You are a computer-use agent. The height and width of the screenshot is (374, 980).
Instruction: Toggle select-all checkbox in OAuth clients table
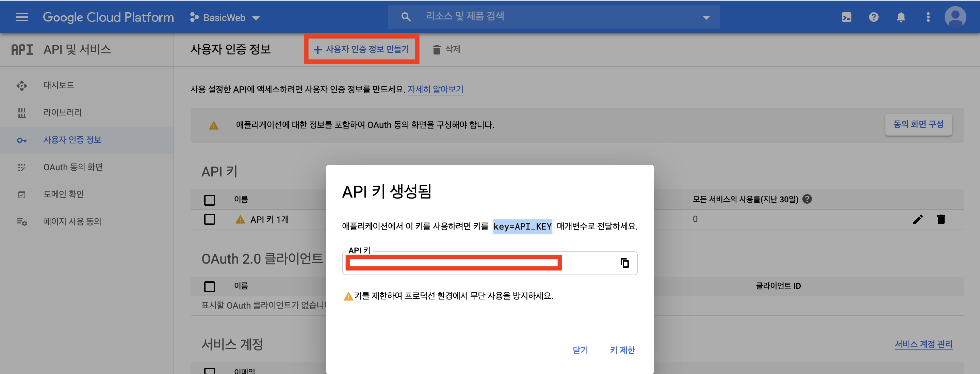(x=210, y=286)
